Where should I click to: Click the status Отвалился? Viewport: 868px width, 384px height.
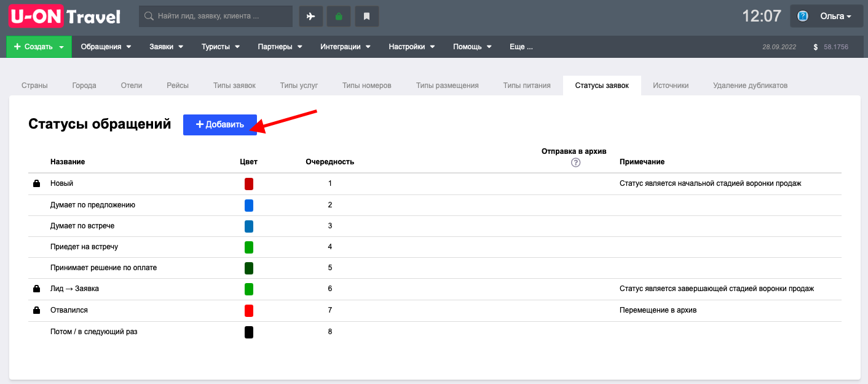(69, 310)
